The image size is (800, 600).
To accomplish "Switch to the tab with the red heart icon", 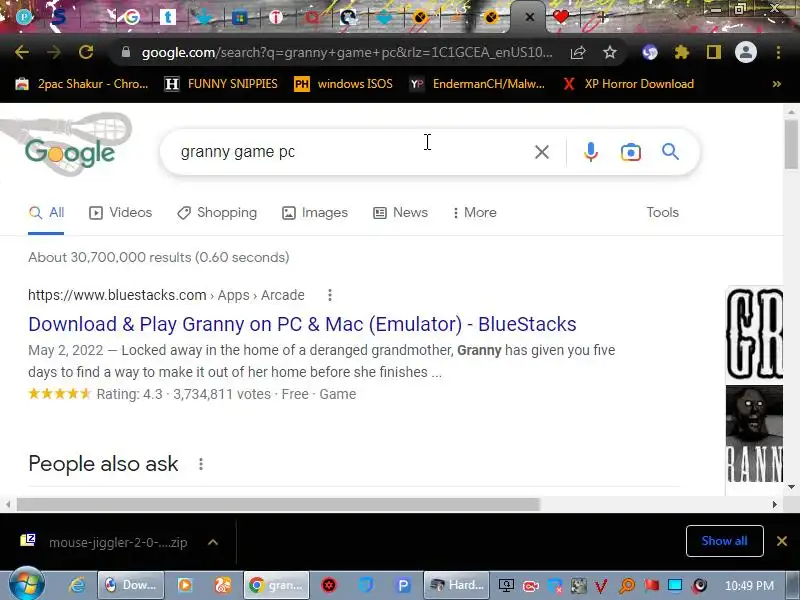I will (x=561, y=17).
